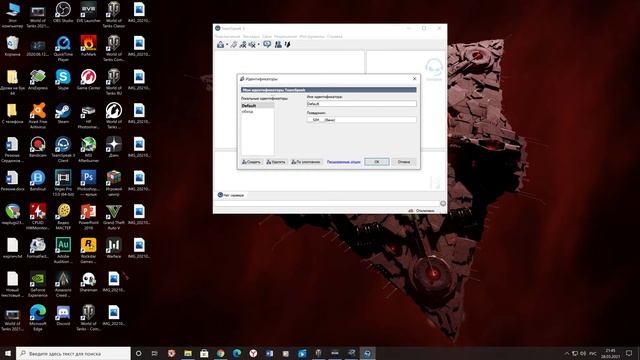The image size is (640, 360).
Task: Open TeamSpeak 3 Client desktop icon
Action: [x=63, y=150]
